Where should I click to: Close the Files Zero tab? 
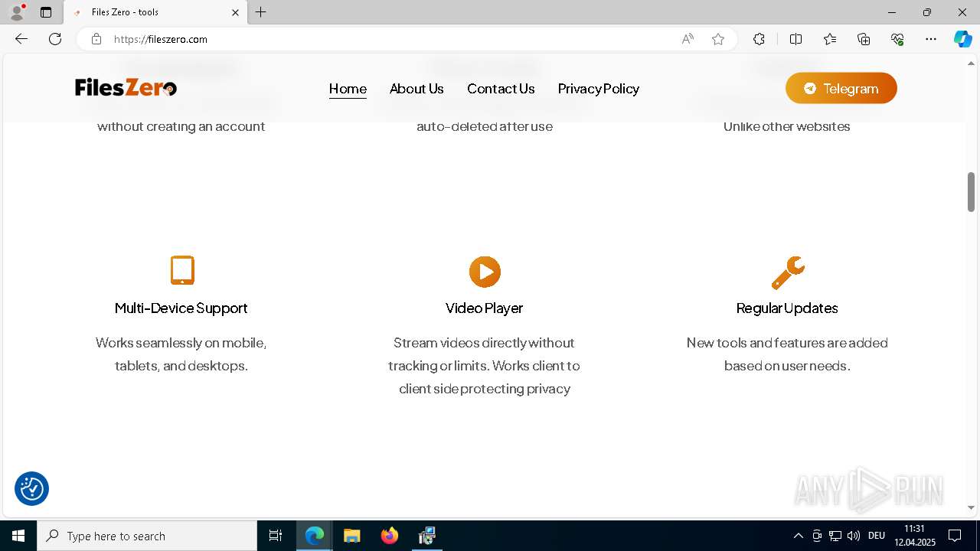click(235, 12)
